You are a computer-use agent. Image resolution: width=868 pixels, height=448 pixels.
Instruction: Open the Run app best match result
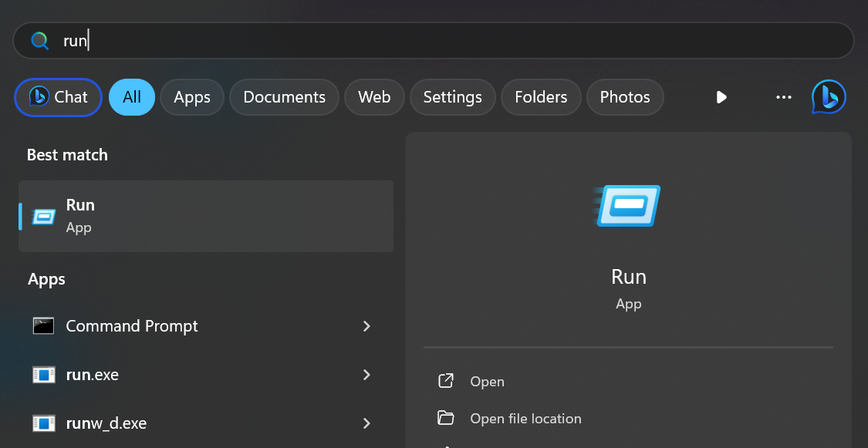point(206,216)
